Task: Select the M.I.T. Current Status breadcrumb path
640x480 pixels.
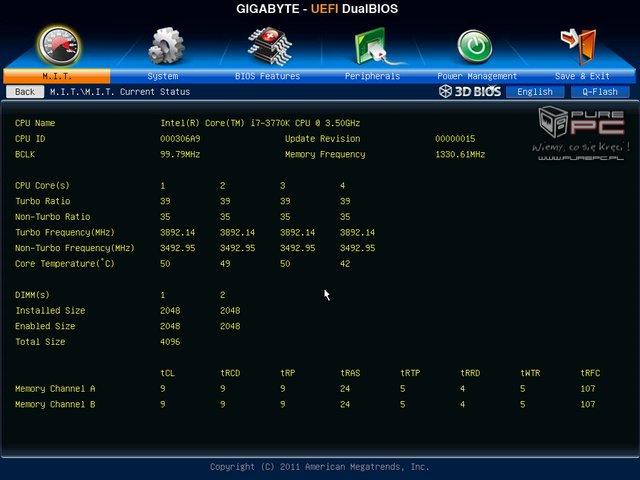Action: coord(120,92)
